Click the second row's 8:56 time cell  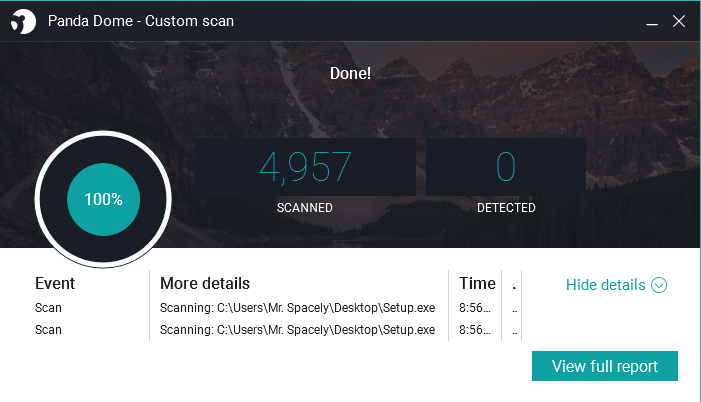coord(475,330)
